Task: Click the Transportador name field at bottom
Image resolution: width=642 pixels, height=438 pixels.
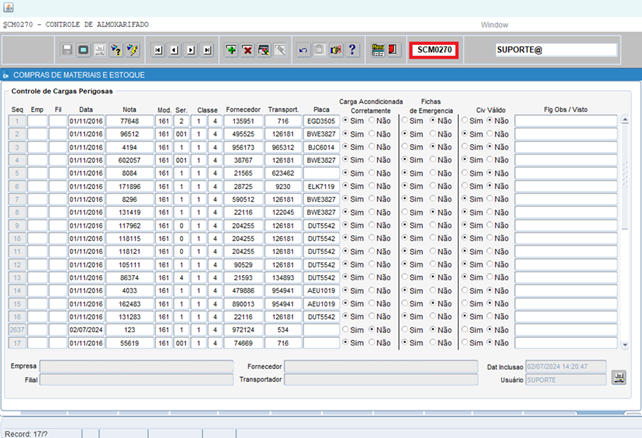Action: pos(381,379)
